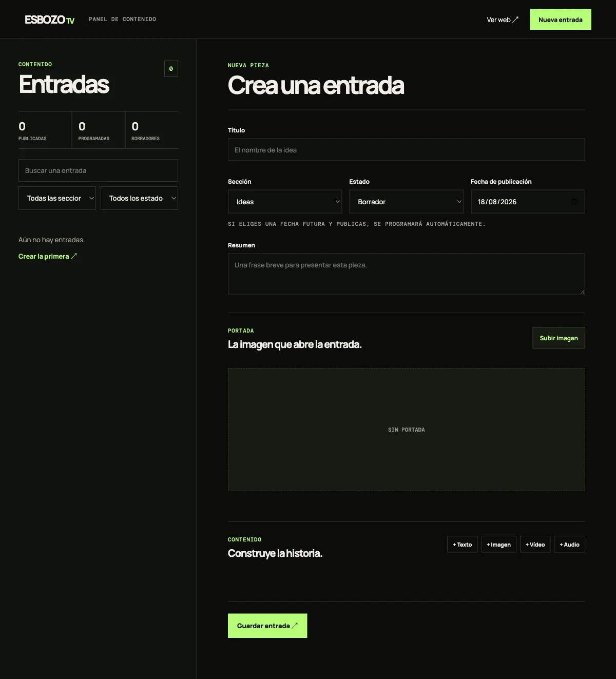
Task: Open the Todas las secciones filter dropdown
Action: 57,198
